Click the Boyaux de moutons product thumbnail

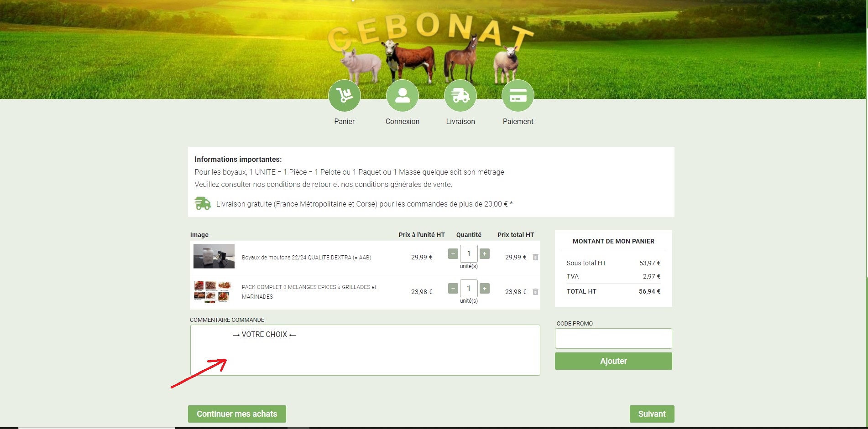[214, 256]
